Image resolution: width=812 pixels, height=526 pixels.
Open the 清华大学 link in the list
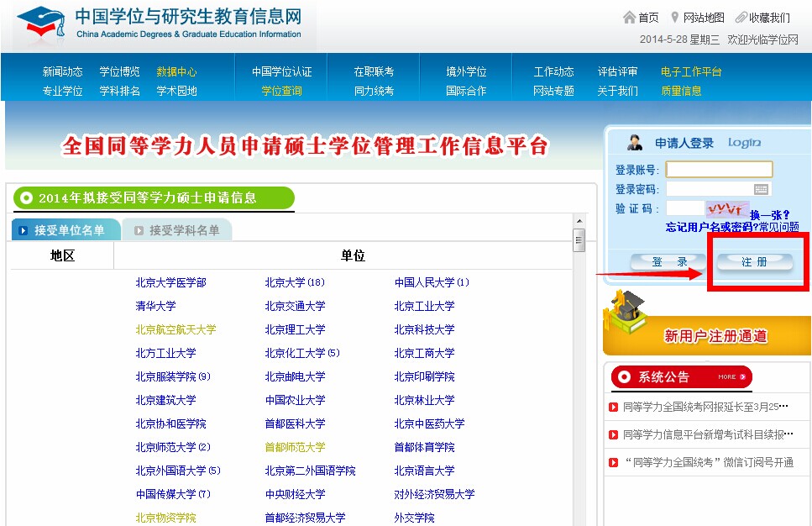click(x=155, y=306)
